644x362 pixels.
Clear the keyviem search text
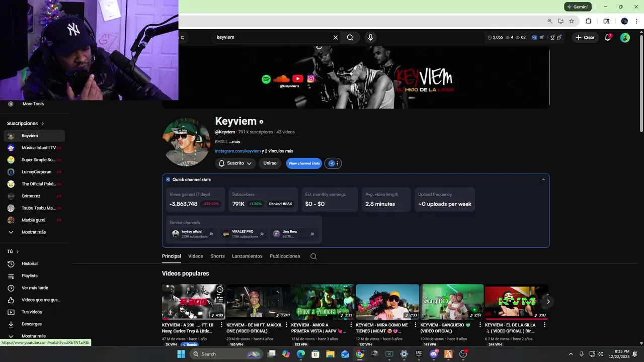tap(336, 37)
